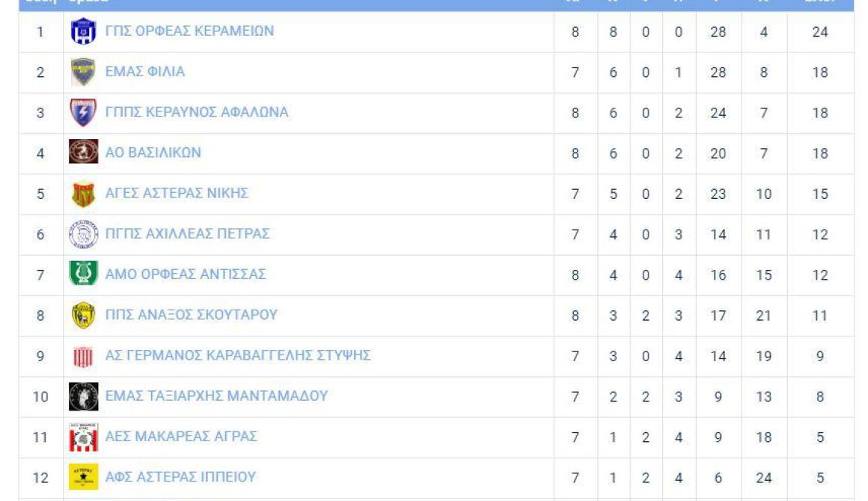
Task: Open the ΕΜΑΣ ΤΑΞΙΑΡΧΗΣ ΜΑΝΤΑΜΑΔΟΥ link
Action: click(216, 396)
